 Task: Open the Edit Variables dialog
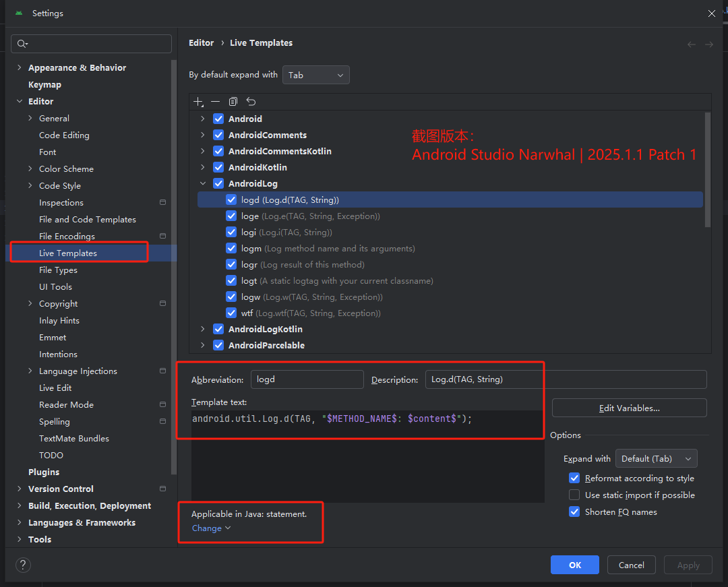[x=629, y=408]
